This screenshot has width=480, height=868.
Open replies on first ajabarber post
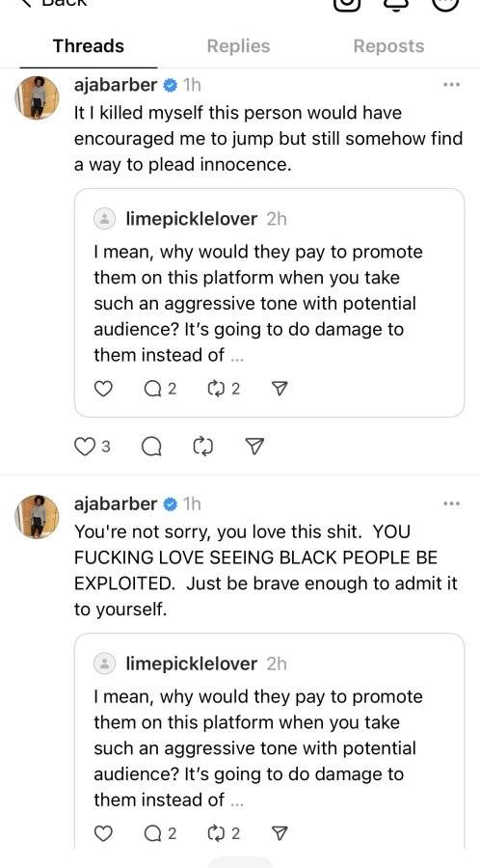tap(151, 447)
